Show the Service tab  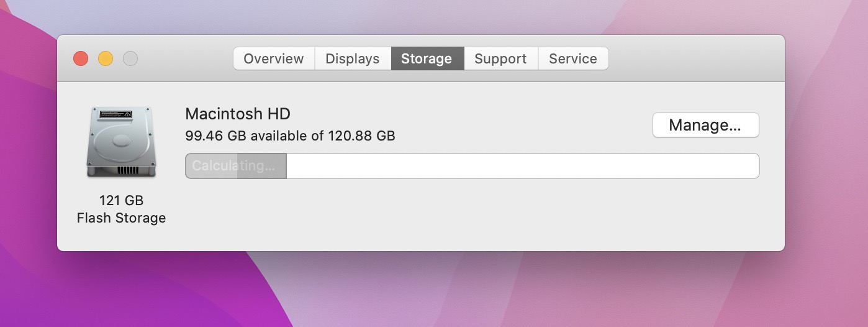click(573, 59)
